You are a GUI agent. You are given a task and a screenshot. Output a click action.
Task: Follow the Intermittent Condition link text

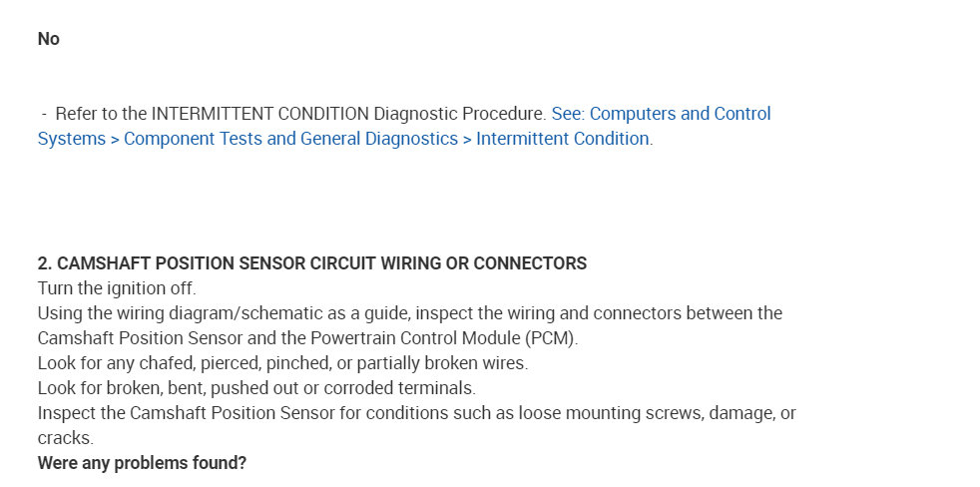tap(562, 139)
